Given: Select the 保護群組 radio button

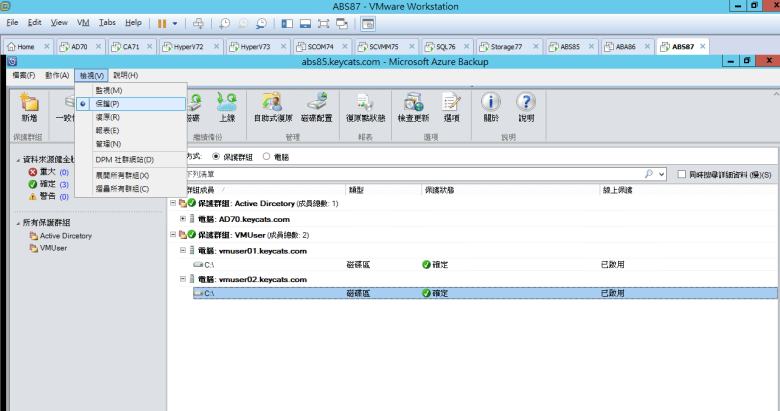Looking at the screenshot, I should point(216,156).
